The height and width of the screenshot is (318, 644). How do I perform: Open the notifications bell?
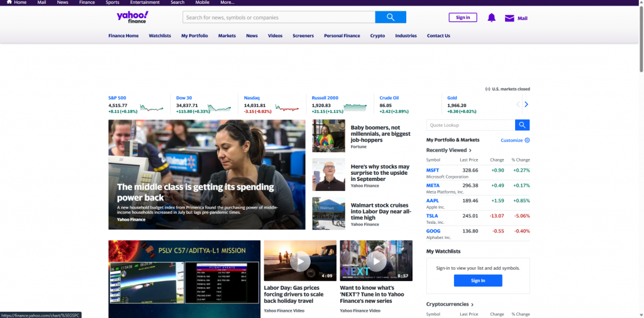[491, 18]
